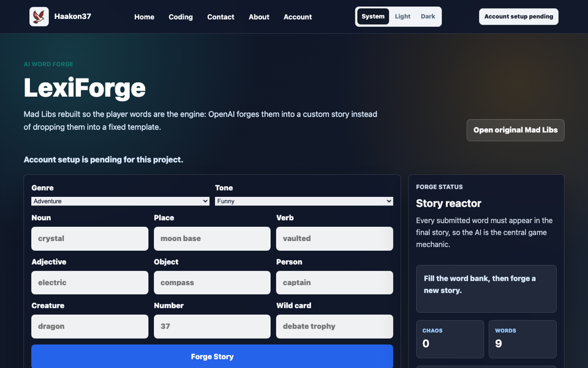Go to the Coding page
The height and width of the screenshot is (368, 588).
pyautogui.click(x=181, y=17)
